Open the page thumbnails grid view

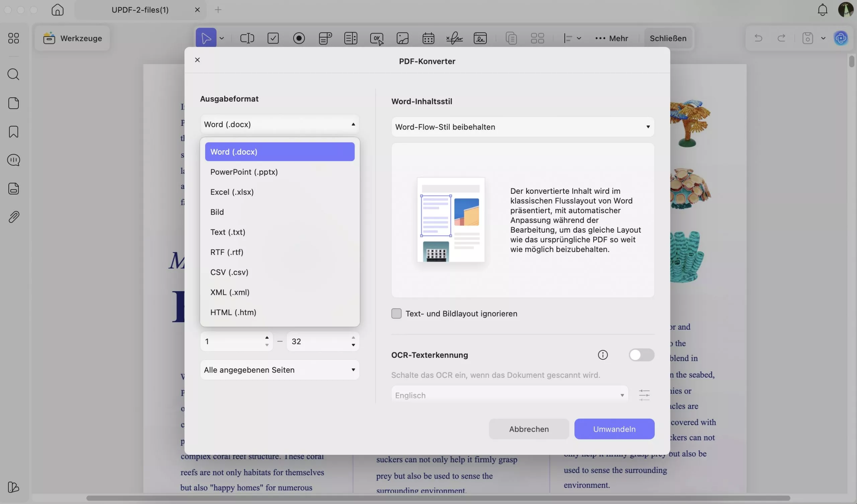(538, 38)
